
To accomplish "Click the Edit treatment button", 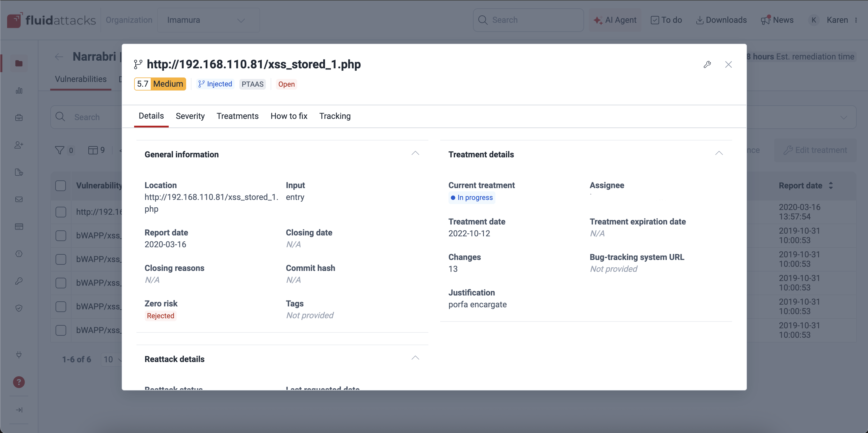I will 815,151.
